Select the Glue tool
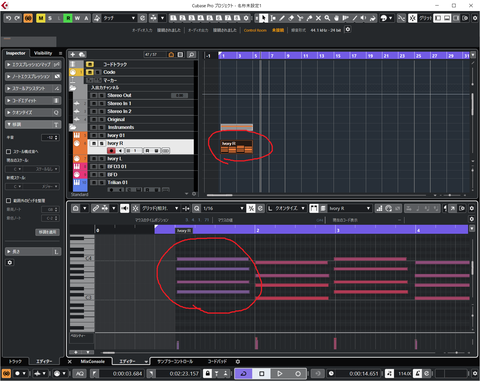This screenshot has height=381, width=480. pyautogui.click(x=309, y=18)
